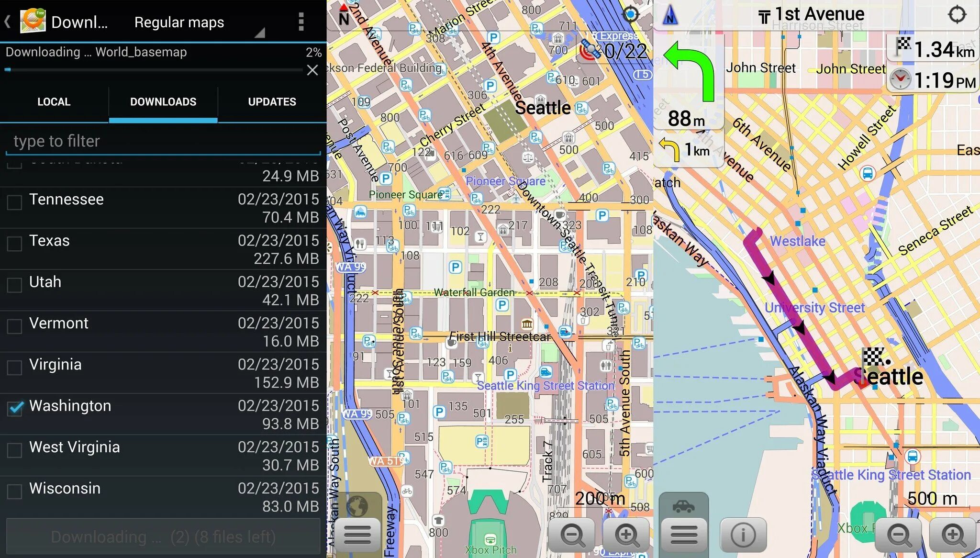980x558 pixels.
Task: Zoom in on the middle map
Action: click(x=626, y=535)
